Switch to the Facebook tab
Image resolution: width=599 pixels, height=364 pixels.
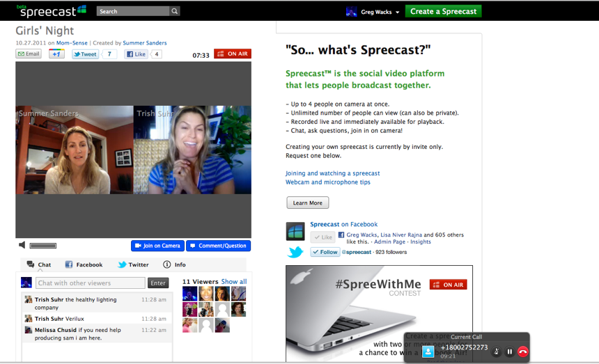click(84, 264)
